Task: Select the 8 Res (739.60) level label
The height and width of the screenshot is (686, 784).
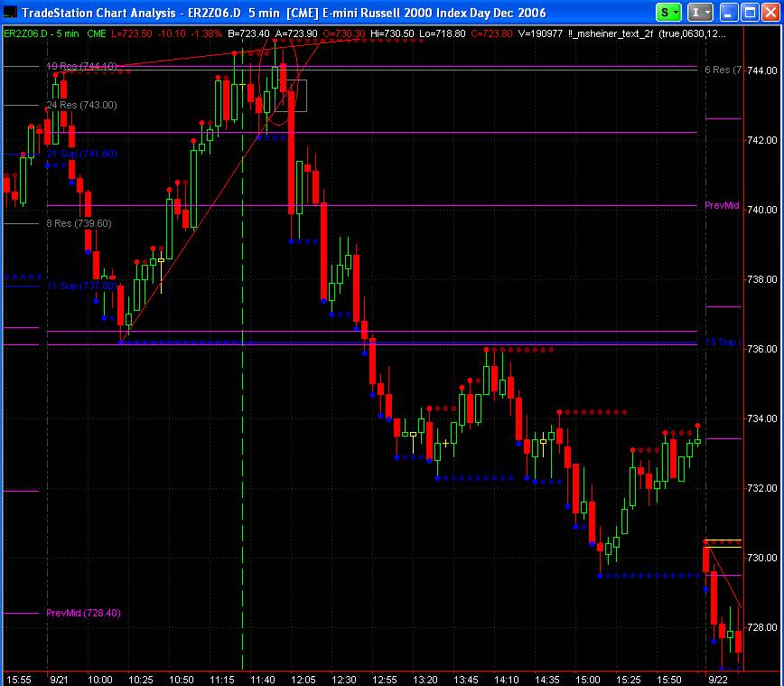Action: click(79, 223)
